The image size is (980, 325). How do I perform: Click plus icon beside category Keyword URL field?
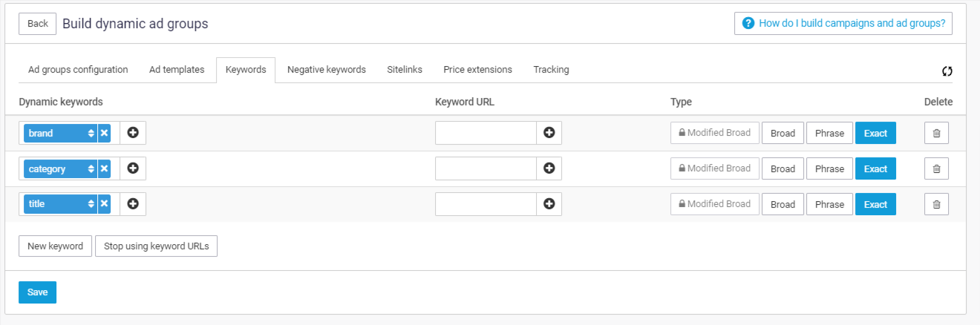(x=549, y=168)
